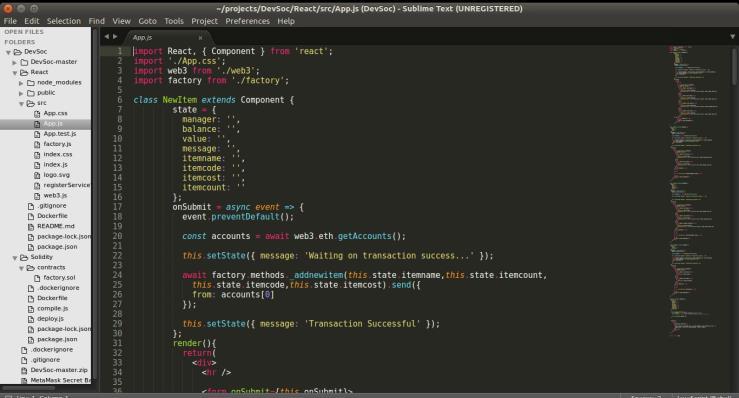
Task: Open the Project menu
Action: (205, 21)
